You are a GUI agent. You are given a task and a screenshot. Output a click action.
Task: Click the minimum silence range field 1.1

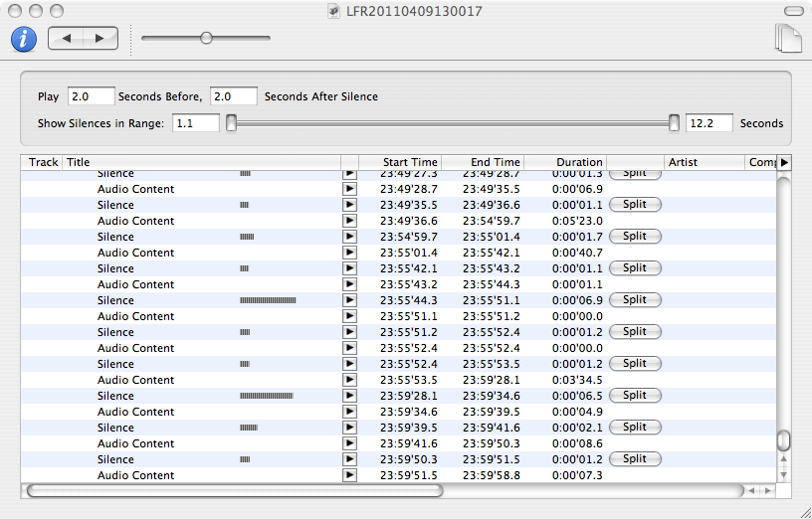pyautogui.click(x=196, y=123)
